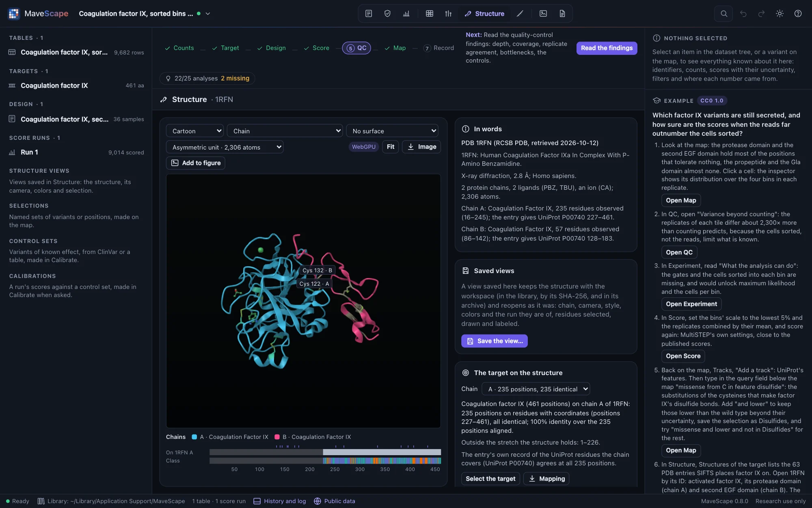Toggle the light/dark theme sun icon
The image size is (812, 508).
point(780,13)
